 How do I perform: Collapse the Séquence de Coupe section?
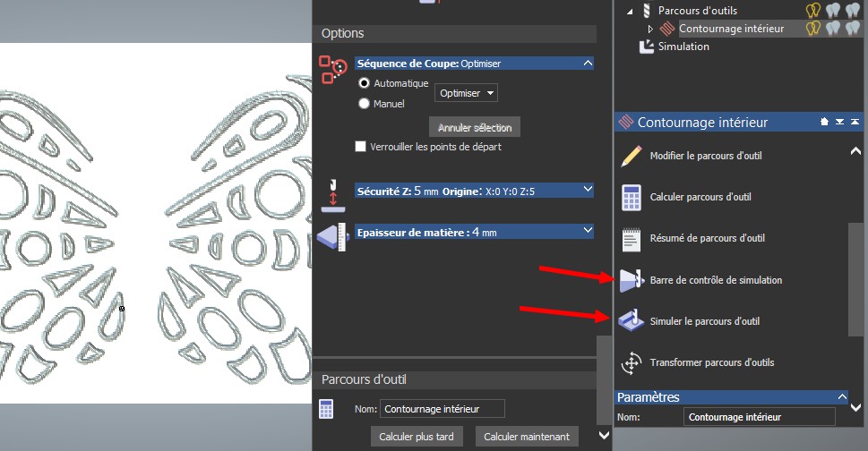tap(588, 63)
